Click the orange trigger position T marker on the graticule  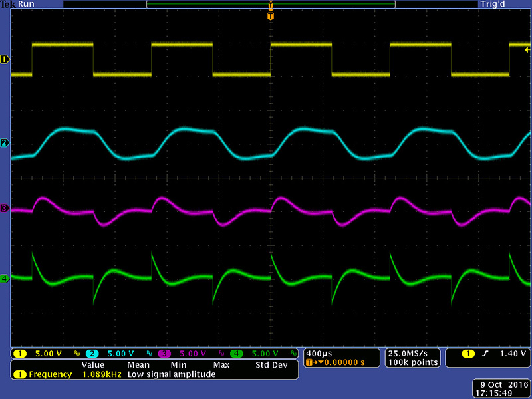click(x=271, y=16)
